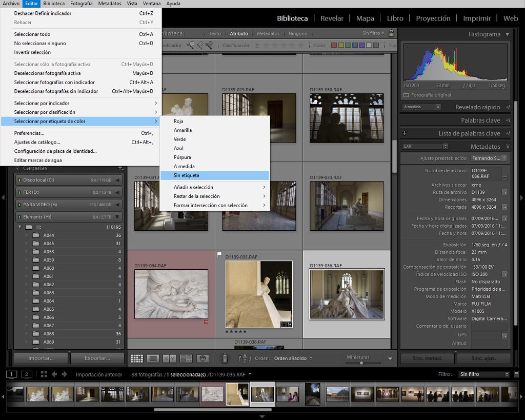Switch to Grid view icon
The width and height of the screenshot is (525, 420).
pyautogui.click(x=137, y=358)
